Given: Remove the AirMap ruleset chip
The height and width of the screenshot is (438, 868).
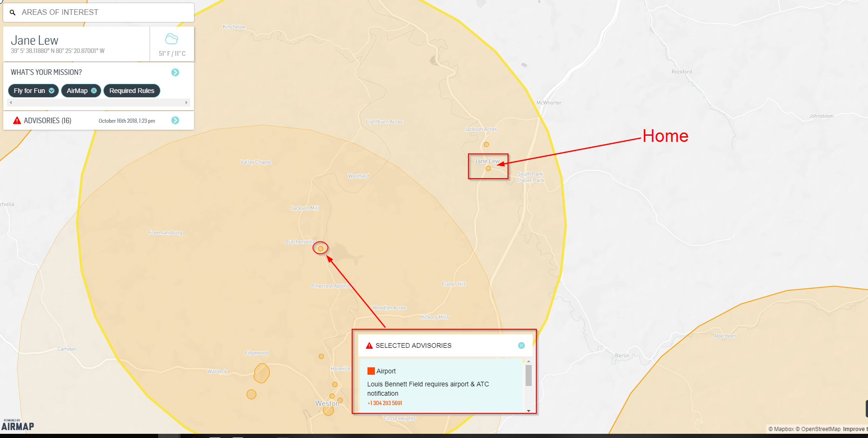Looking at the screenshot, I should pos(94,91).
